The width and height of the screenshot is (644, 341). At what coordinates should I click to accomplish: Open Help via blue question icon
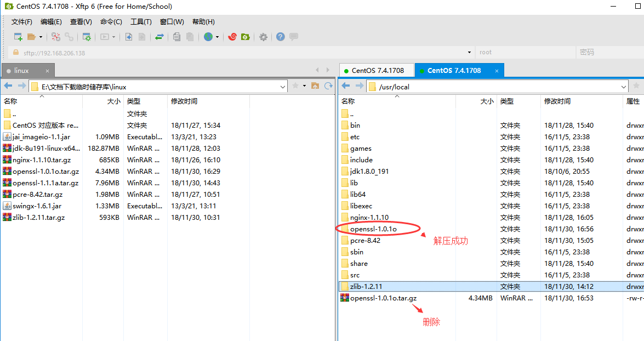281,37
